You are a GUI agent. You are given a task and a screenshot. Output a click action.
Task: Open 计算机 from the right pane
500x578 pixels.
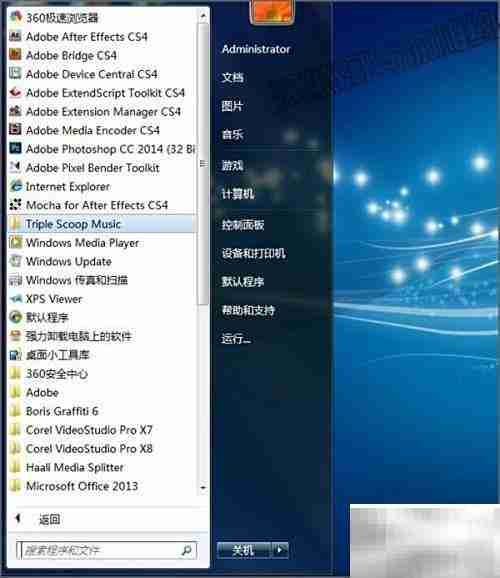(x=237, y=194)
